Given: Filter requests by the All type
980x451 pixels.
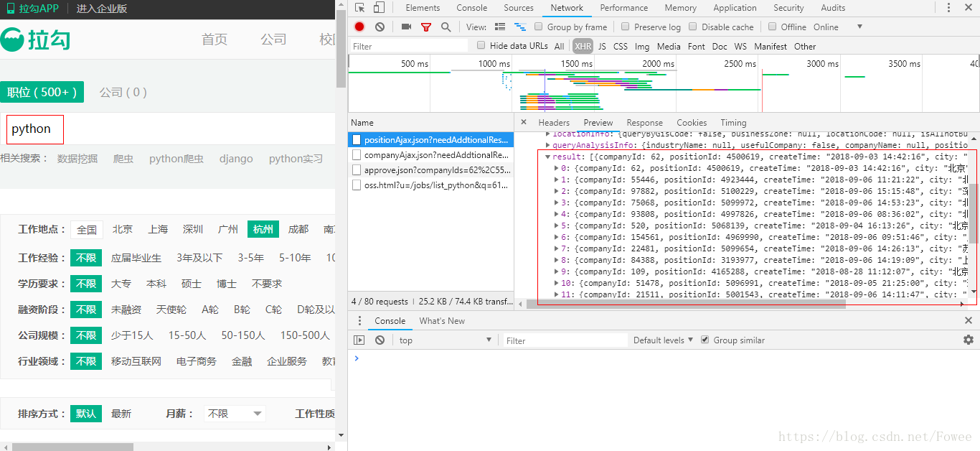Looking at the screenshot, I should tap(559, 46).
